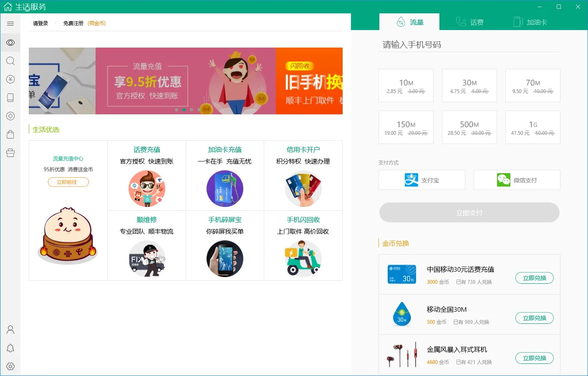
Task: Click the 请登录 link
Action: pos(40,23)
